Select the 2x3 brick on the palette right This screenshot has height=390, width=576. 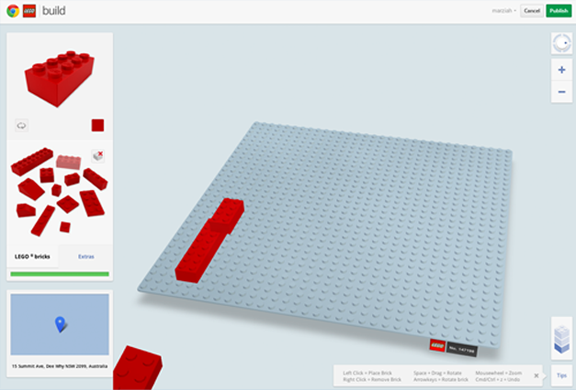point(95,179)
